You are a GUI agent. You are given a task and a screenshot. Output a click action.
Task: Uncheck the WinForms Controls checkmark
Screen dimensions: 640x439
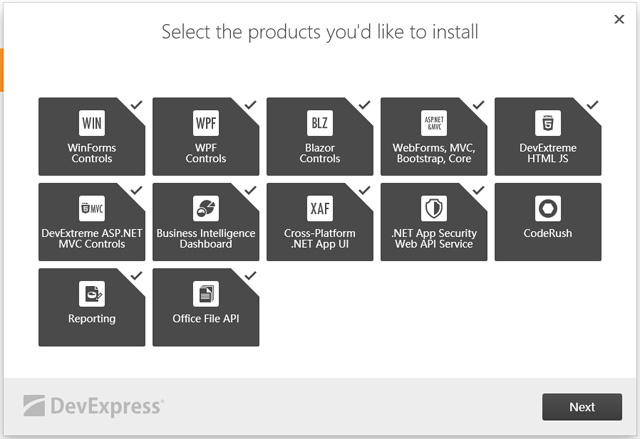136,105
